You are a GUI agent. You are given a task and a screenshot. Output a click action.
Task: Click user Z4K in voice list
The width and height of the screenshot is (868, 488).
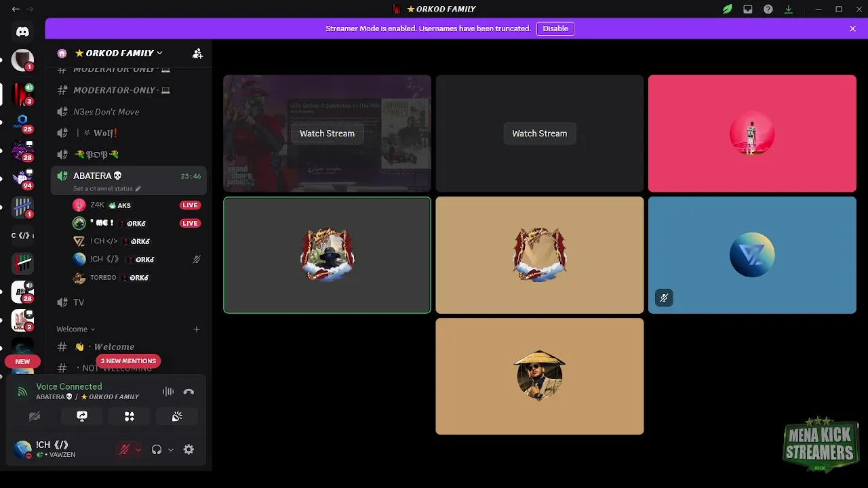pos(136,205)
